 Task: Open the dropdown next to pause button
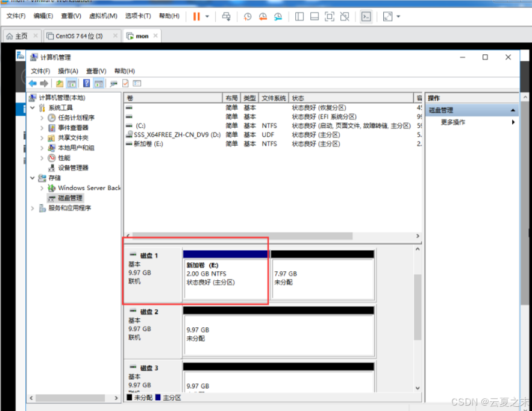click(x=207, y=16)
